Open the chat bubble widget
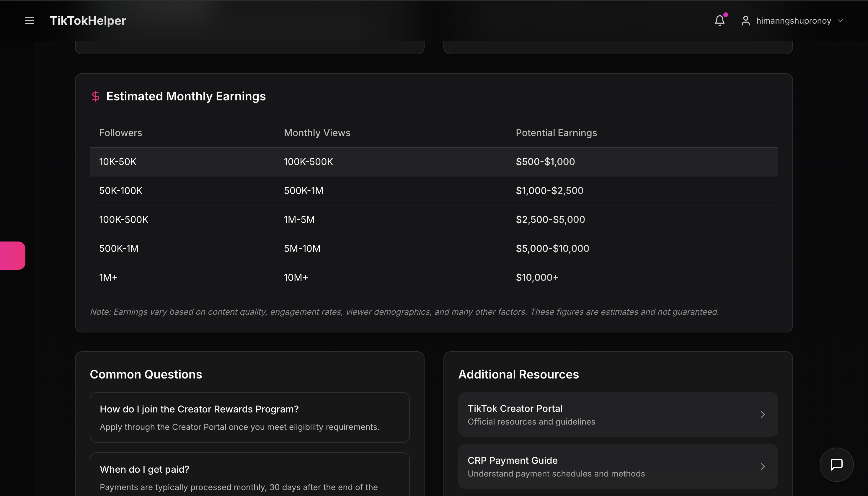This screenshot has width=868, height=496. (836, 464)
